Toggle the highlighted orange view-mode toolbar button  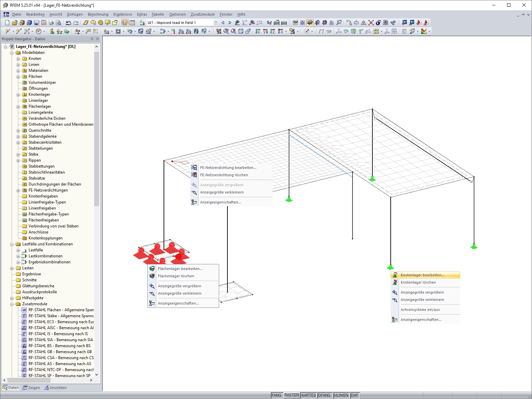tap(310, 23)
